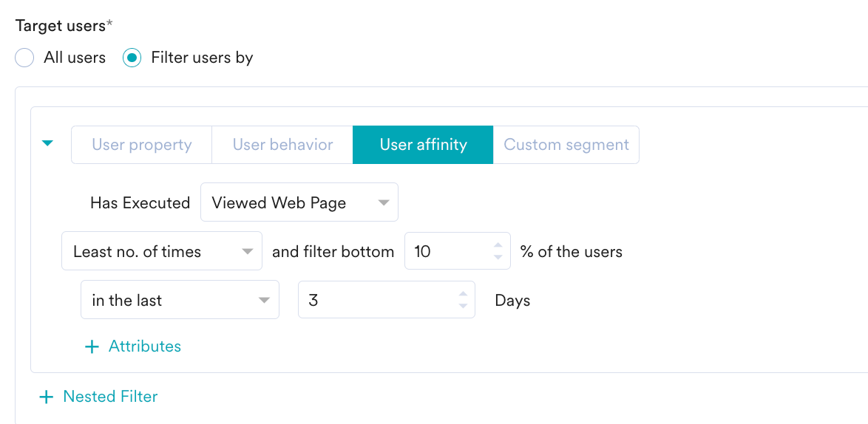Increase the percentage value with up arrow
The width and height of the screenshot is (868, 424).
point(498,245)
